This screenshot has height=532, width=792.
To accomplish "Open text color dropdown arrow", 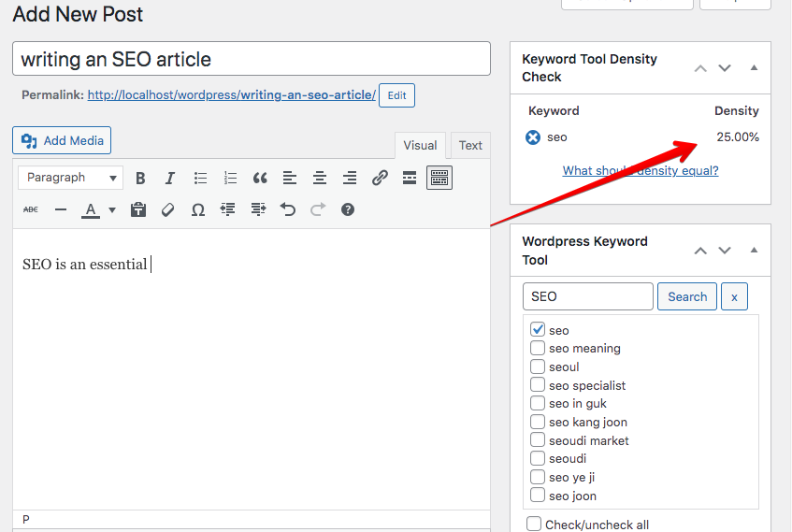I will point(112,210).
